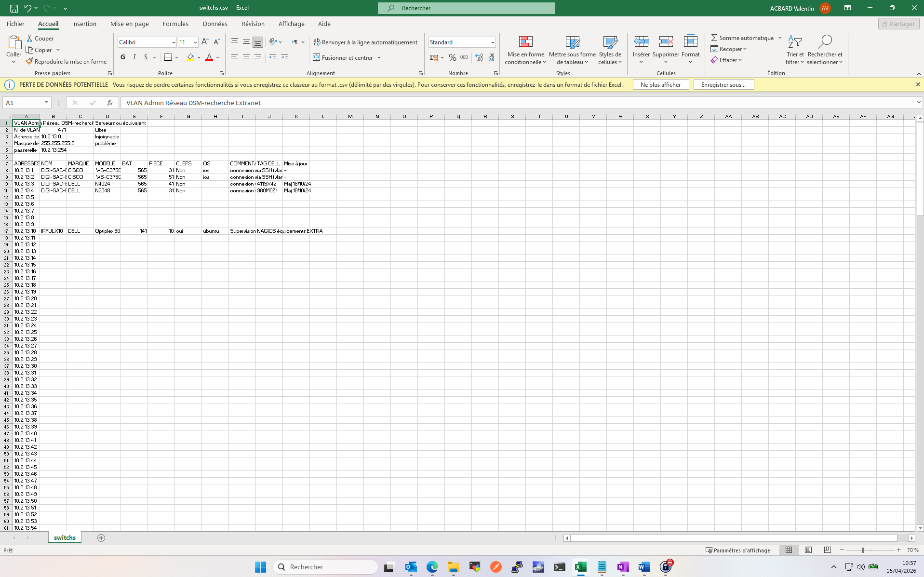Viewport: 924px width, 577px height.
Task: Click the percent style icon
Action: (x=452, y=57)
